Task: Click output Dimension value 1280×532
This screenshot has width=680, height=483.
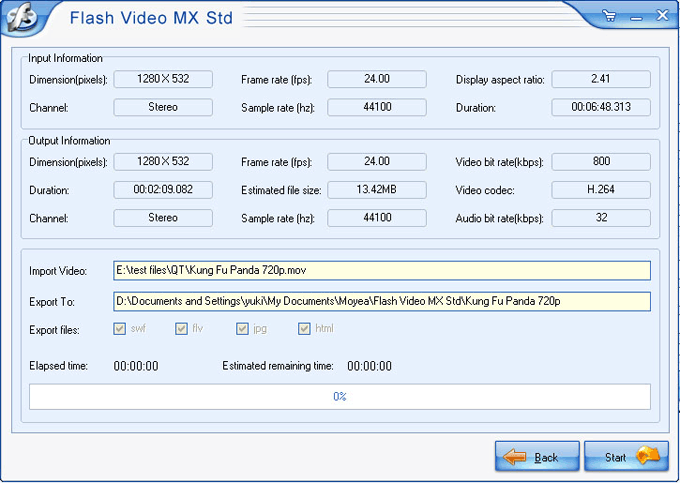Action: (x=163, y=162)
